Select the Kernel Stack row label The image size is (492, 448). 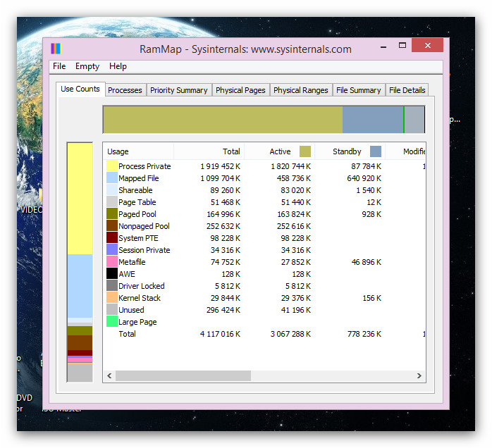[140, 298]
